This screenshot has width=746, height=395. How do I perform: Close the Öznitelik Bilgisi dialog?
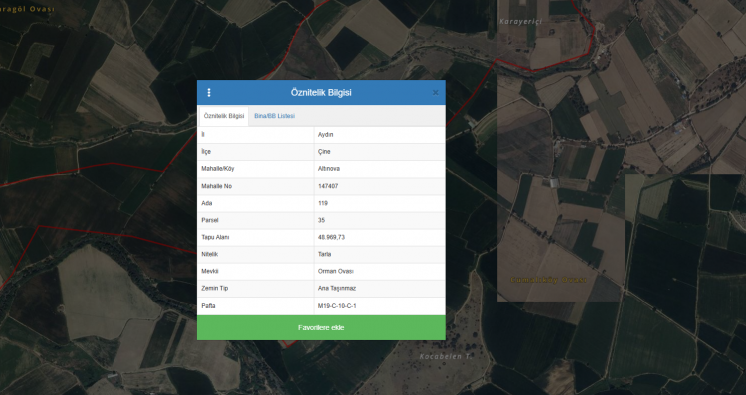[435, 93]
